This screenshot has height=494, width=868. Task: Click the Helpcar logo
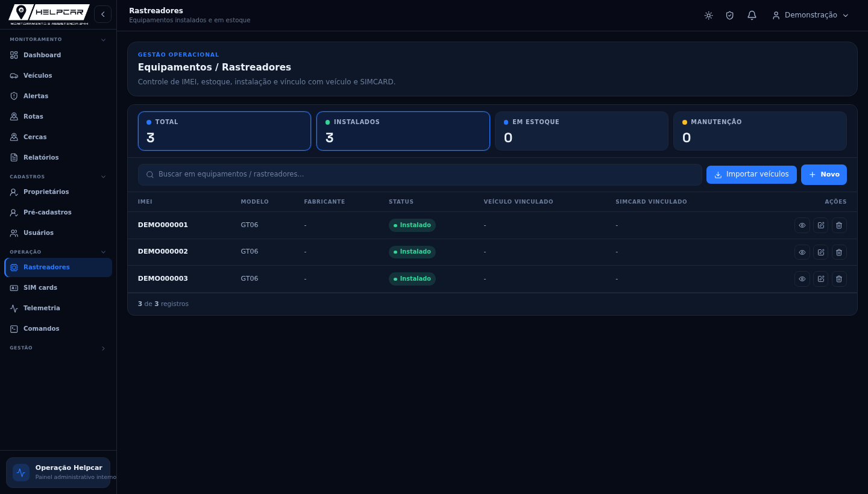point(49,14)
